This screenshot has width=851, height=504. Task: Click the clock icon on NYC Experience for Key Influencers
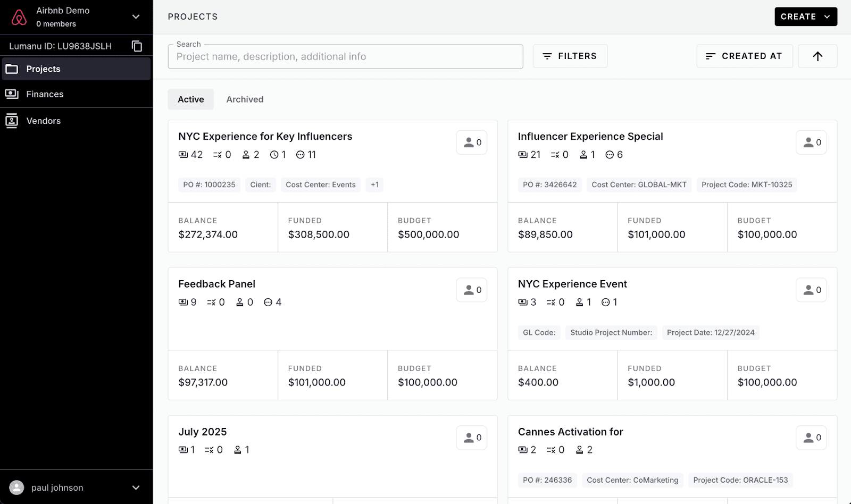(275, 155)
